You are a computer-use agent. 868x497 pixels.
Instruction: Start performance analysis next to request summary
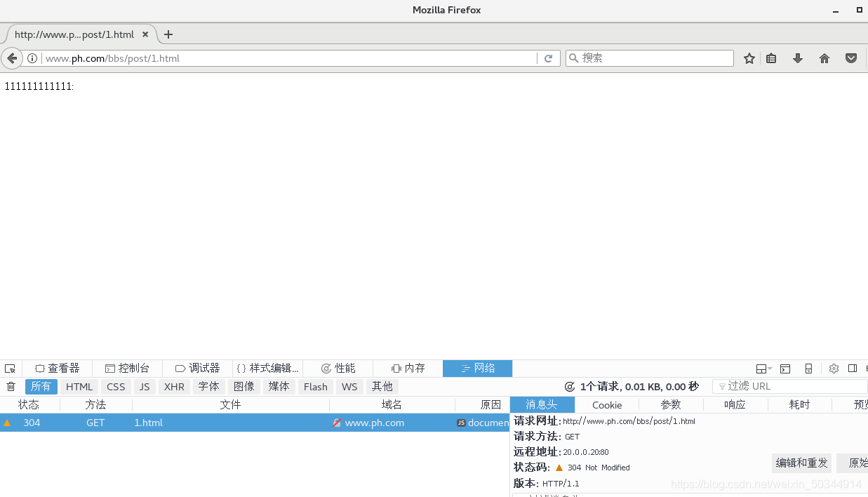[570, 387]
